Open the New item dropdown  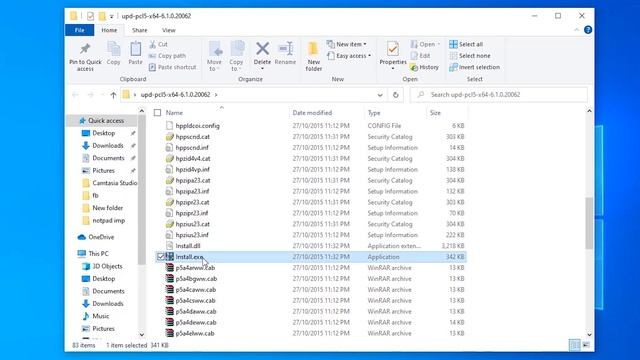tap(347, 44)
